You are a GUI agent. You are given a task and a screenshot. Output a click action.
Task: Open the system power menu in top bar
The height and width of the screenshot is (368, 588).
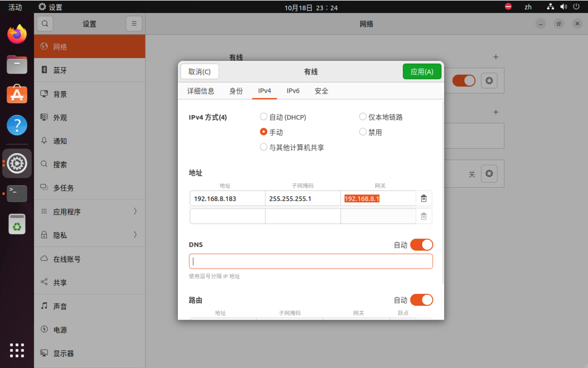pyautogui.click(x=576, y=7)
